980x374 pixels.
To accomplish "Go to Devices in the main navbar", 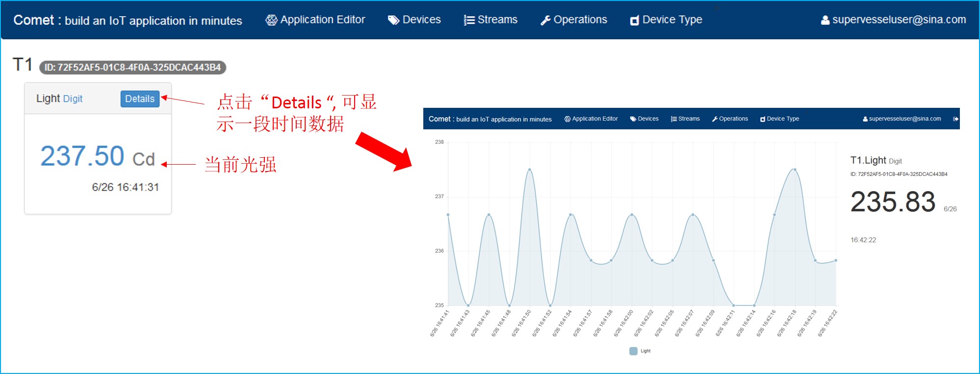I will pyautogui.click(x=414, y=20).
